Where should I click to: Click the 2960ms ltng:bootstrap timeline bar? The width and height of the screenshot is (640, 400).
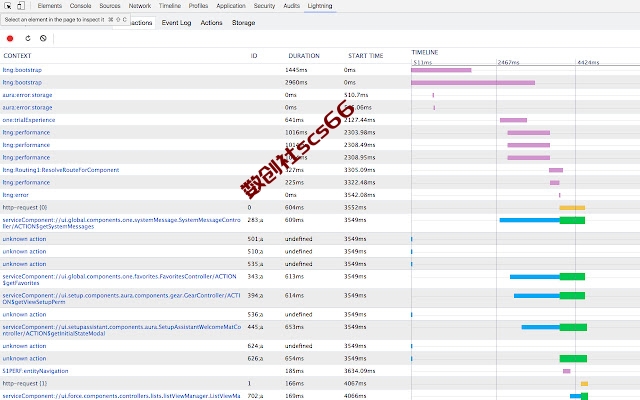pyautogui.click(x=473, y=82)
